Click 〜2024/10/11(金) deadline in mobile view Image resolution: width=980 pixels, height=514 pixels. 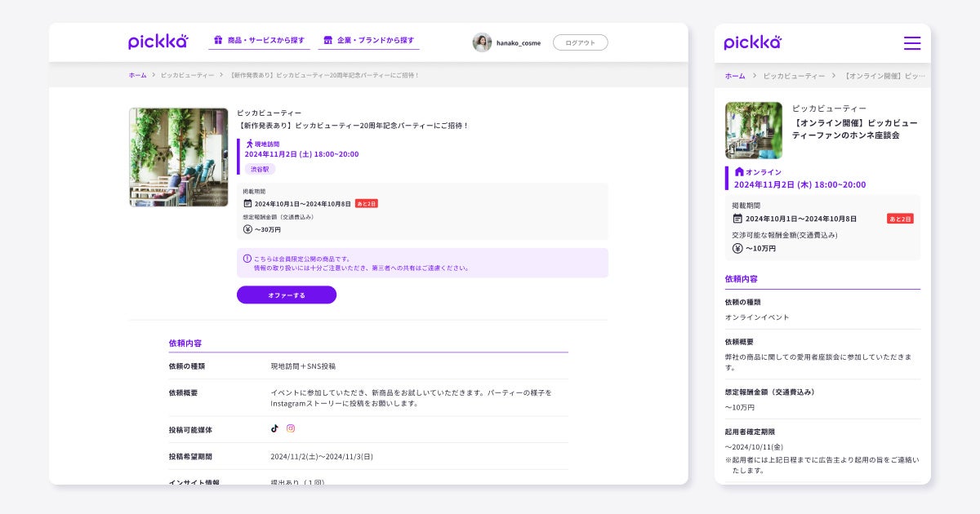(x=755, y=447)
